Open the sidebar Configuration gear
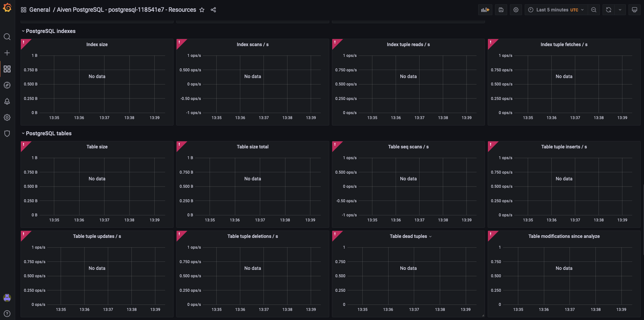The width and height of the screenshot is (644, 320). 7,117
